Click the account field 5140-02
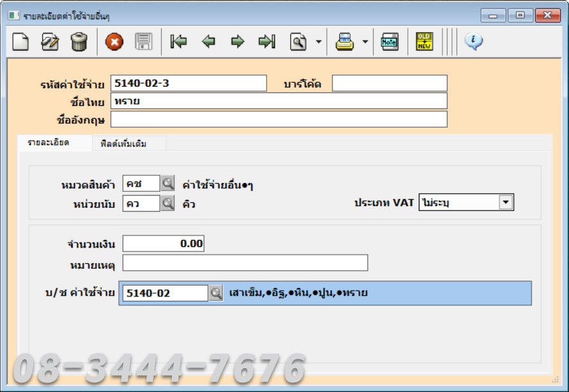This screenshot has width=569, height=392. coord(165,293)
